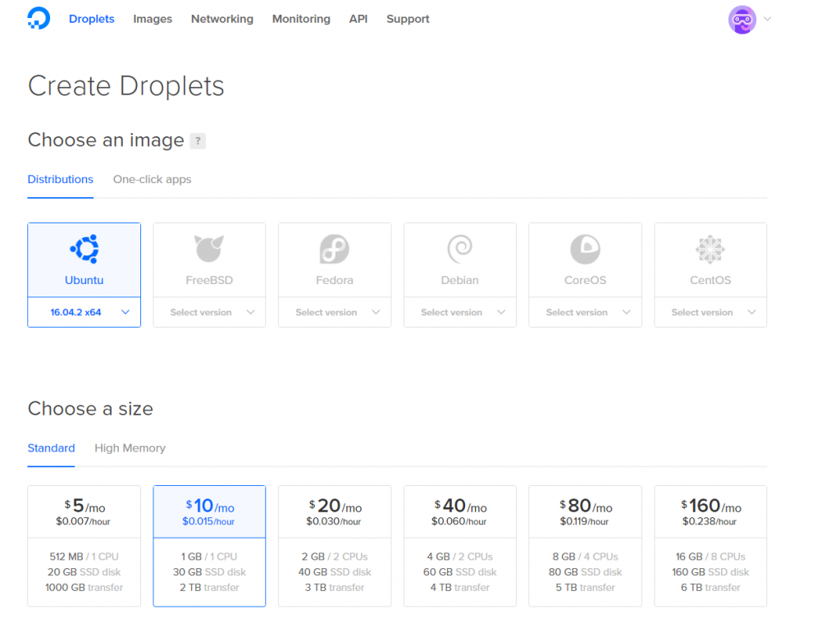Click the '2 GB / 2 CPUs' spec text
The image size is (840, 619).
[335, 557]
